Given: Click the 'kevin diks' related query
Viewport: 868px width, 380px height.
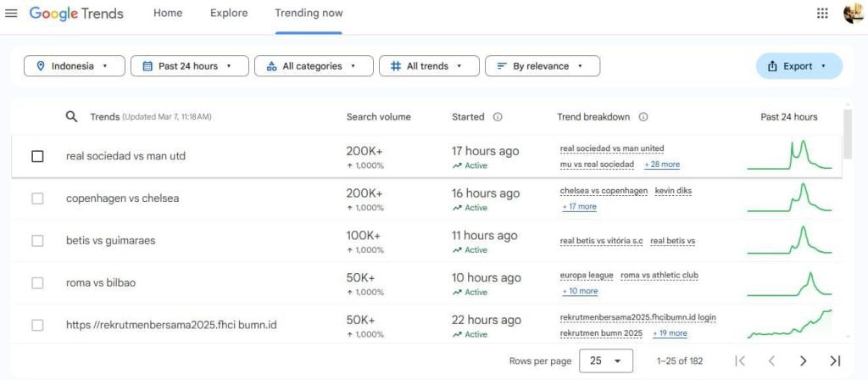Looking at the screenshot, I should click(x=673, y=191).
